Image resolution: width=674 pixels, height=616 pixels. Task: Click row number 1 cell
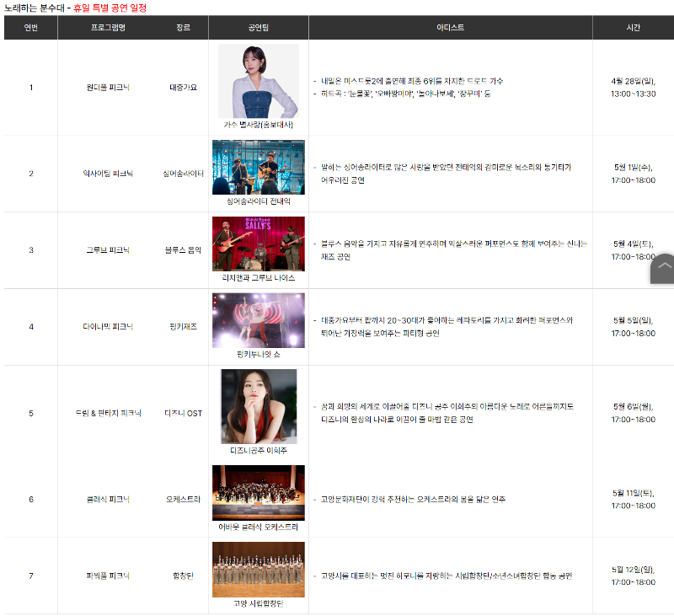click(31, 88)
